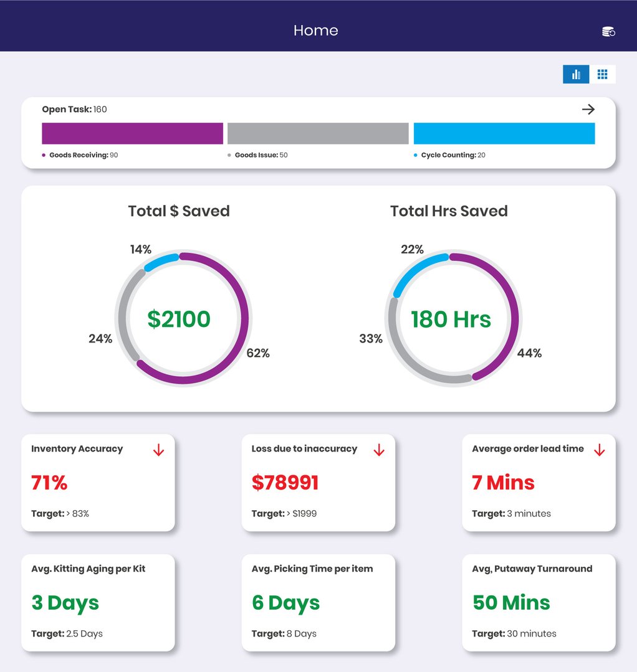Screen dimensions: 637x672
Task: Toggle the Cycle Counting legend marker
Action: tap(416, 154)
